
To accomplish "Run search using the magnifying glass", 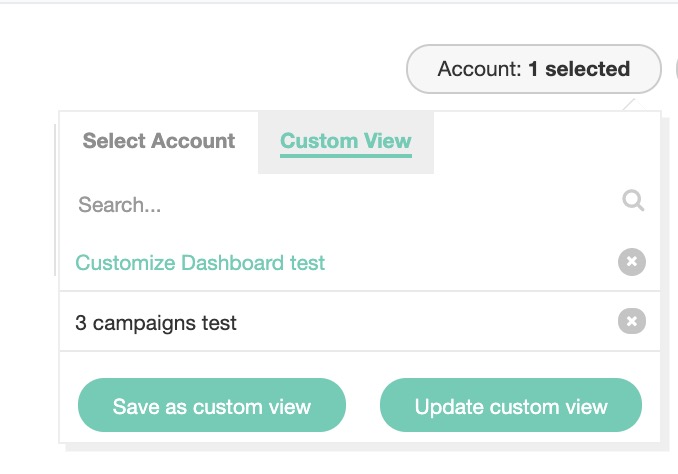I will (x=632, y=201).
